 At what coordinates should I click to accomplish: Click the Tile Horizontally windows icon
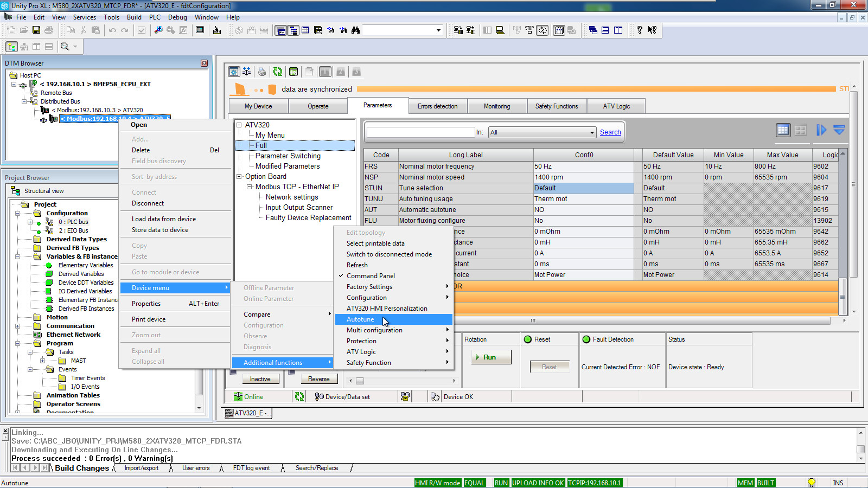pos(605,30)
